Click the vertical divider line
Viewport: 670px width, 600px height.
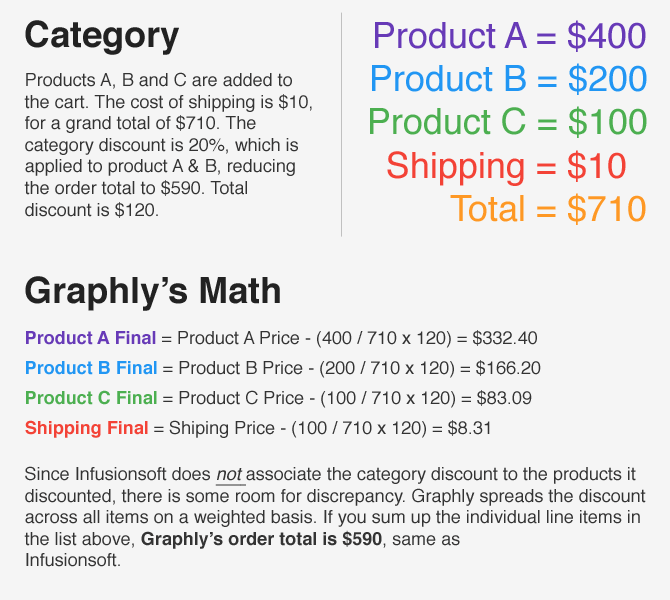[341, 124]
